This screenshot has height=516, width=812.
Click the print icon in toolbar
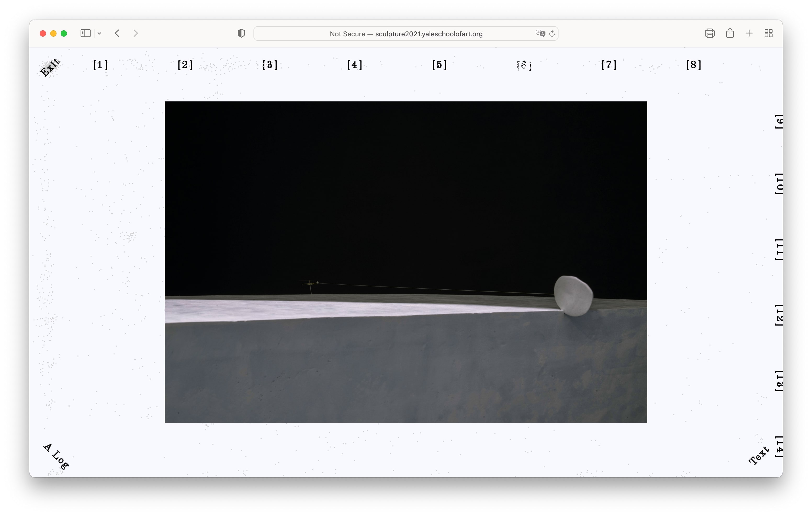click(x=709, y=33)
